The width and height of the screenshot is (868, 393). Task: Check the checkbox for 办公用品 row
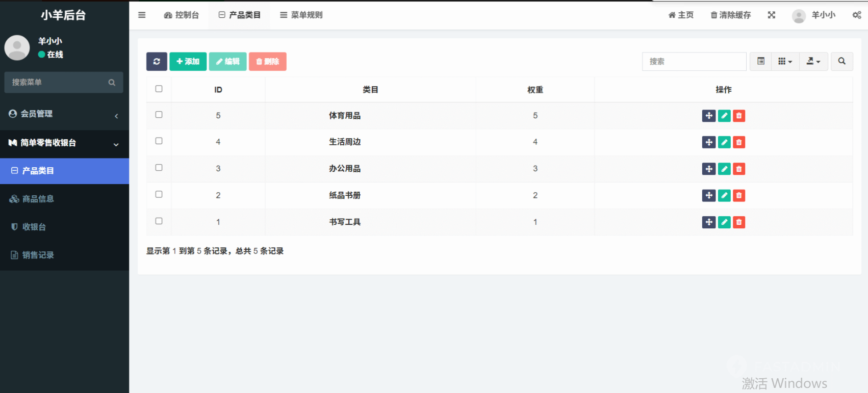click(159, 168)
